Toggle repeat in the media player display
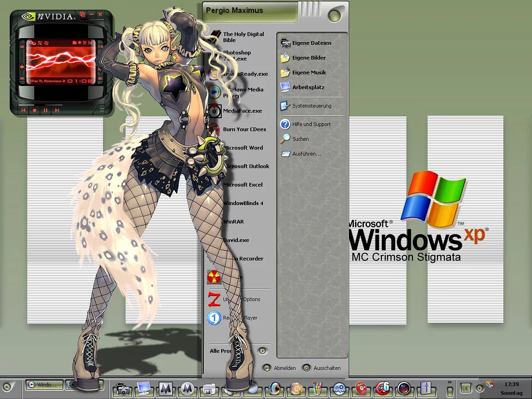This screenshot has width=532, height=399. pyautogui.click(x=46, y=43)
